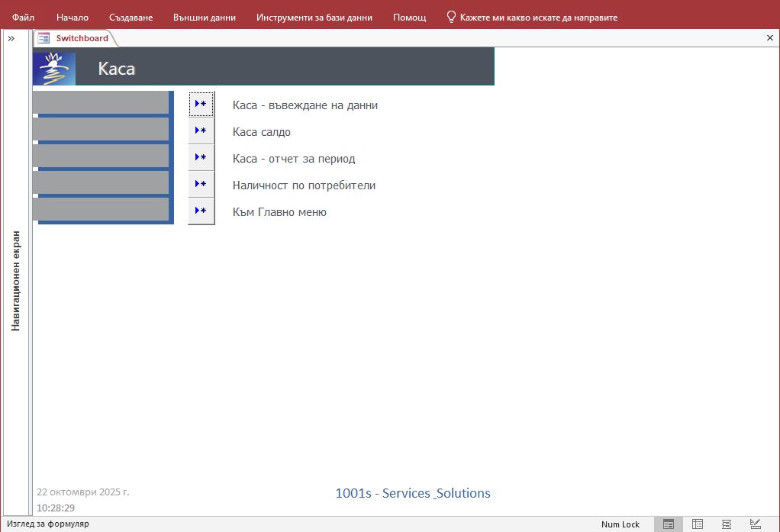The height and width of the screenshot is (532, 780).
Task: Click button for Каса - отчет за период
Action: (x=201, y=158)
